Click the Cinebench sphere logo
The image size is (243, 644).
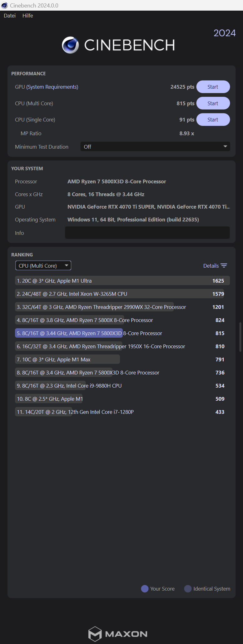[x=70, y=45]
